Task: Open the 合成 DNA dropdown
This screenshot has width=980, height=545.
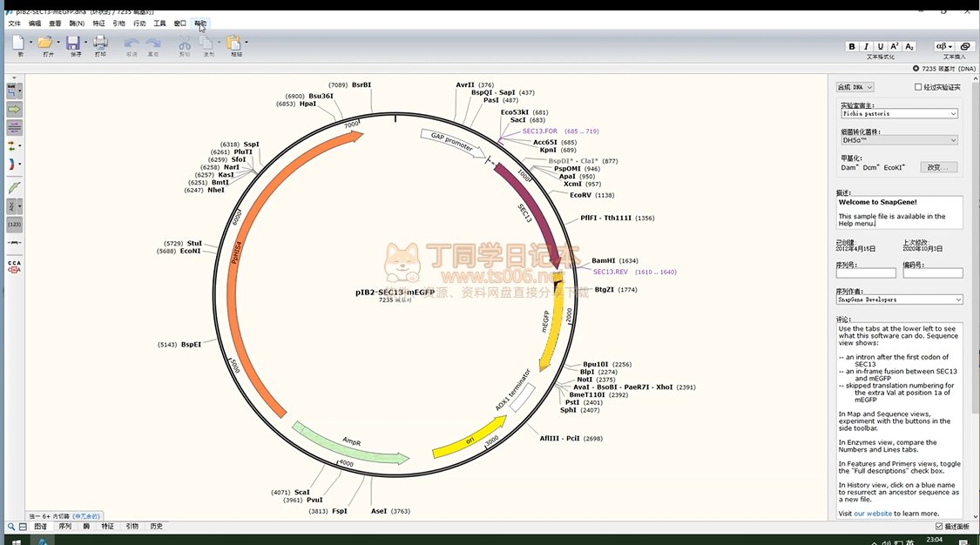Action: [x=855, y=87]
